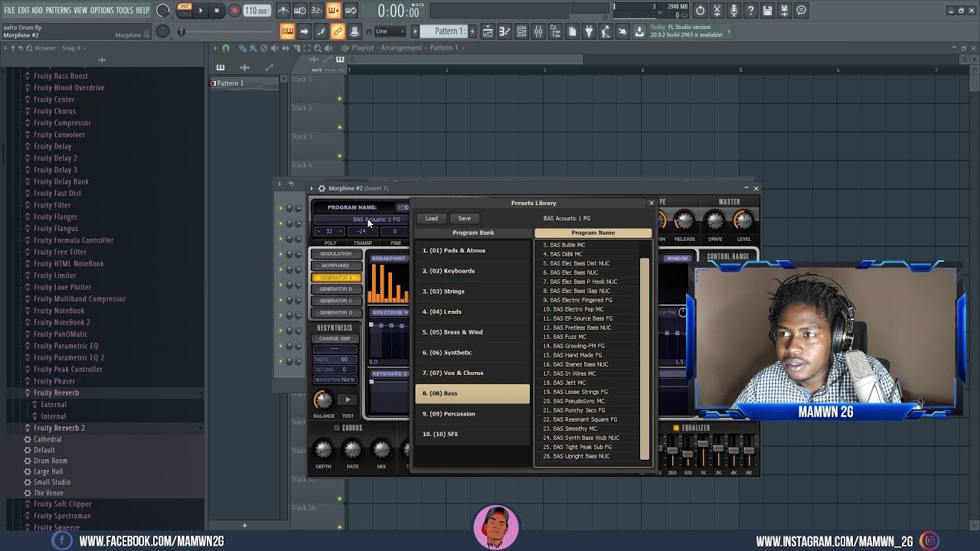Click the record button in transport

click(x=234, y=11)
